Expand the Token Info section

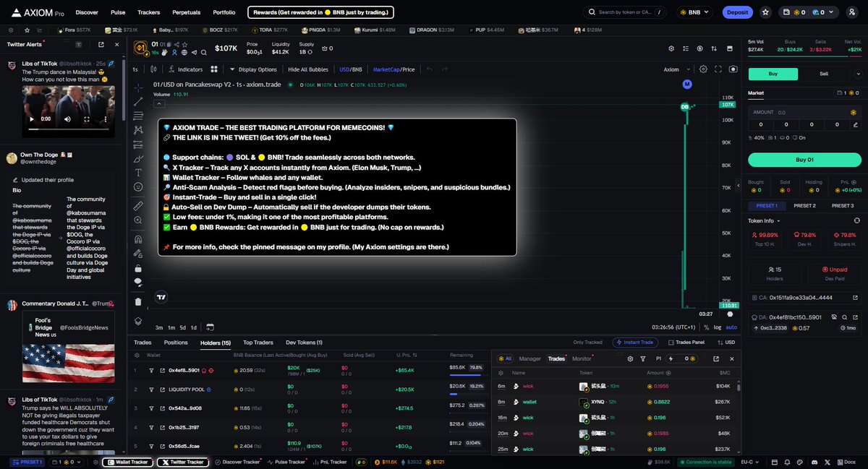point(765,220)
